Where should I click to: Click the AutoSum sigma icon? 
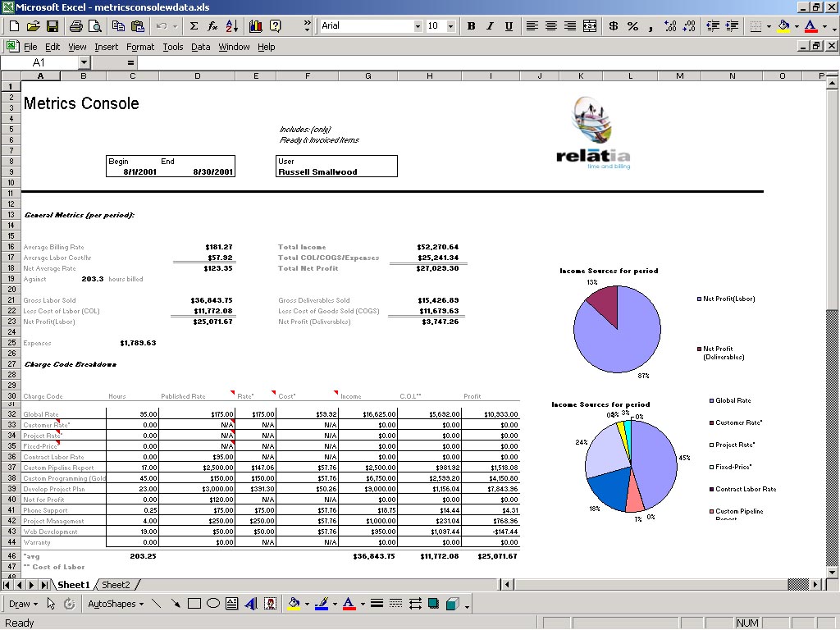194,25
